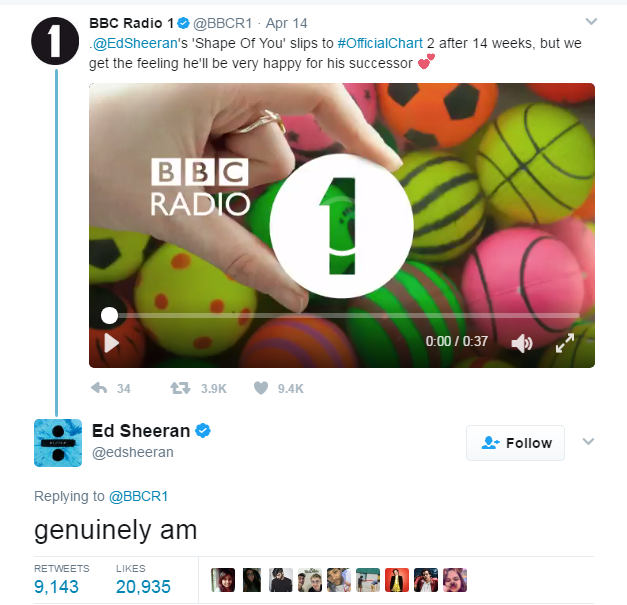Like the BBC Radio 1 tweet

point(261,388)
